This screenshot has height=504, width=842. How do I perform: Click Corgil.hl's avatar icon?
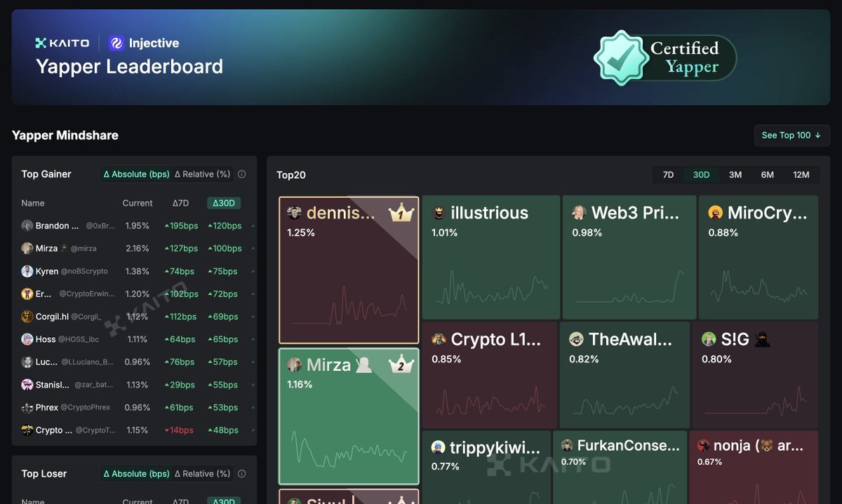[27, 317]
